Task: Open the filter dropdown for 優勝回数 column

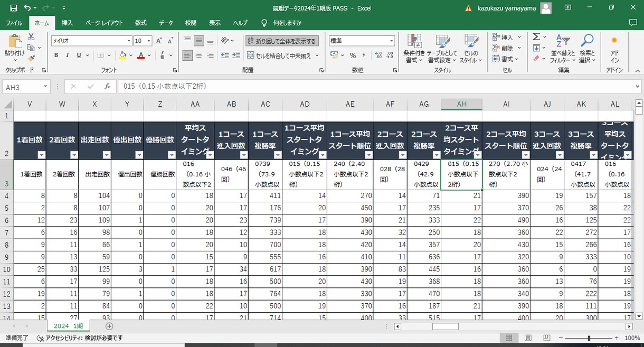Action: pos(172,155)
